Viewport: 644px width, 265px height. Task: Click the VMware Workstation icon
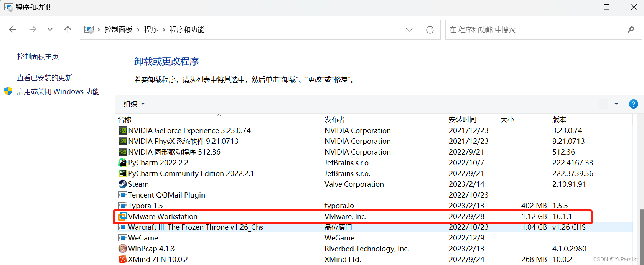[122, 216]
